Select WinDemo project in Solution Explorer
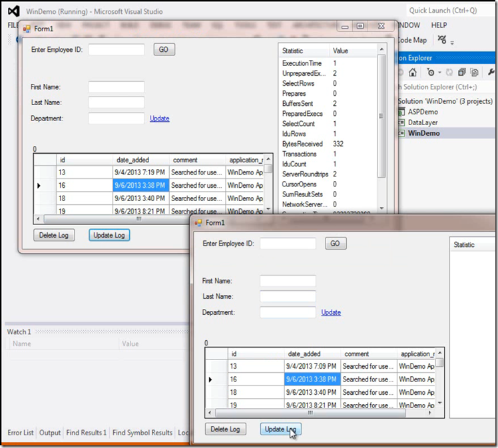The image size is (498, 448). tap(423, 133)
